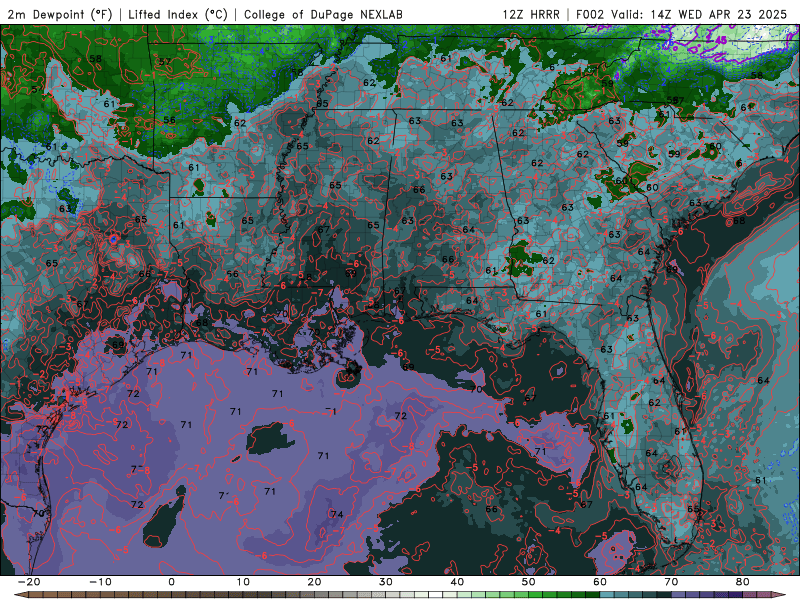Screen dimensions: 800x600
Task: Click the "12Z HRRR" model run label
Action: click(x=531, y=14)
